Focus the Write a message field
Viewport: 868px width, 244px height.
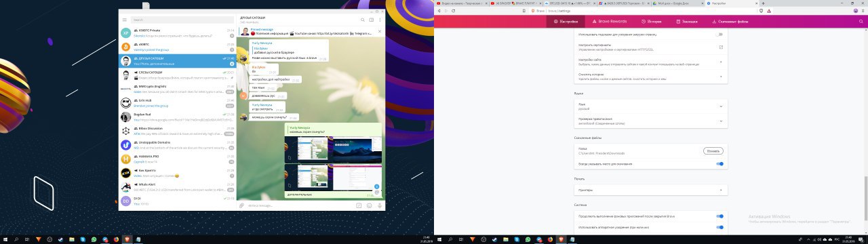pyautogui.click(x=300, y=205)
